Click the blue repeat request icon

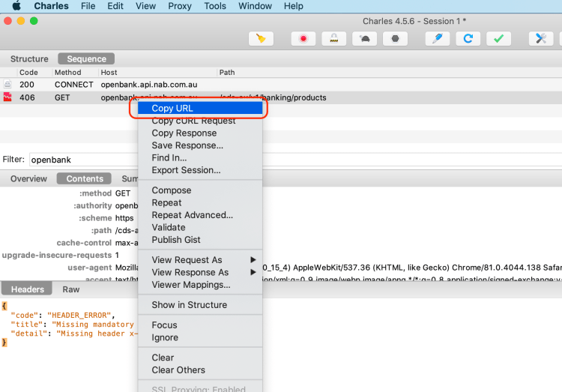pyautogui.click(x=468, y=38)
